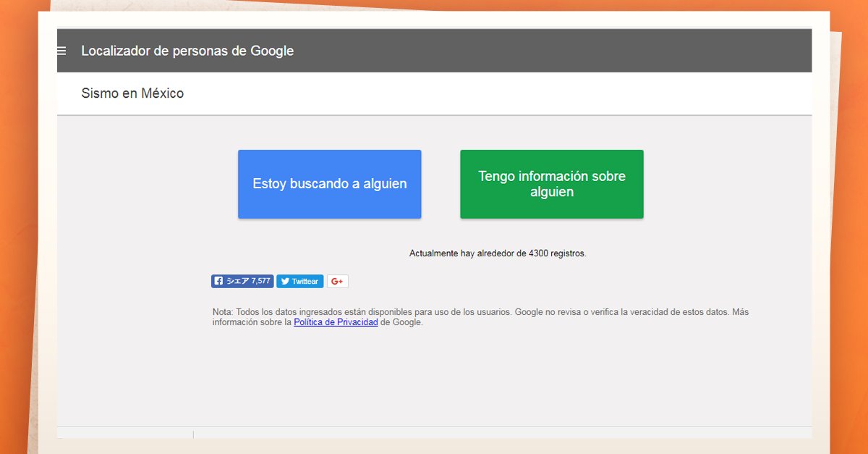Share via the Google+ icon

(338, 281)
